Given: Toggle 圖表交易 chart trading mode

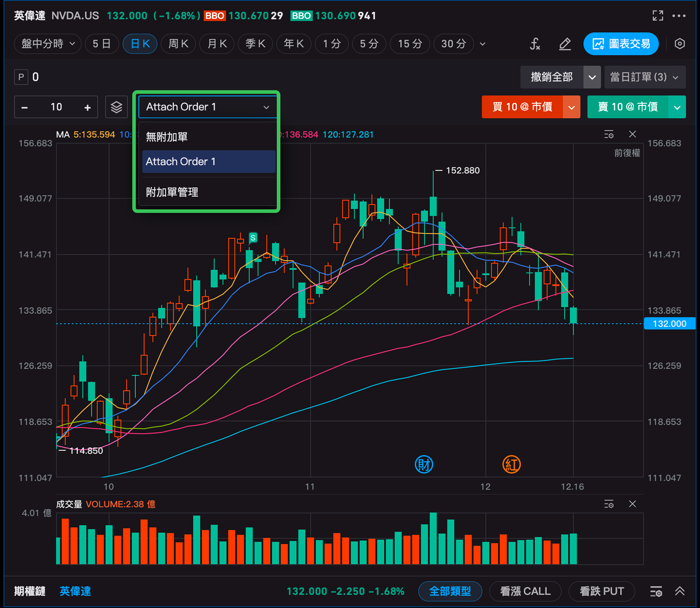Looking at the screenshot, I should pos(621,44).
